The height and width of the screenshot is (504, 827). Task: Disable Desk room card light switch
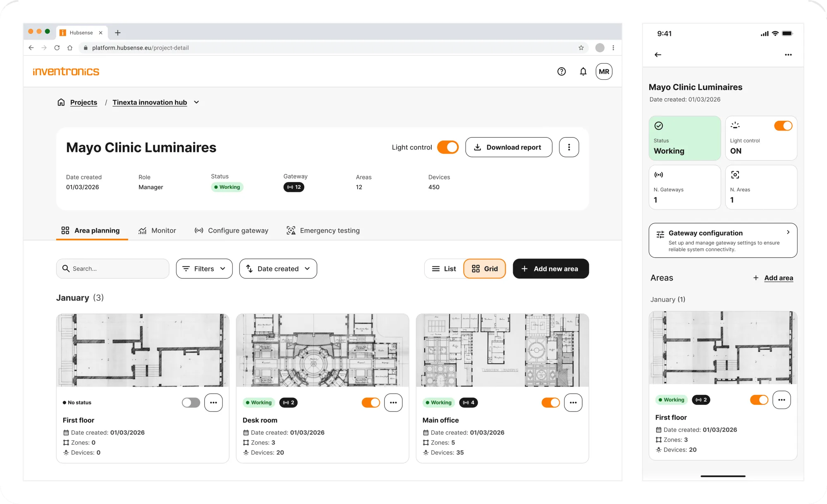[371, 402]
